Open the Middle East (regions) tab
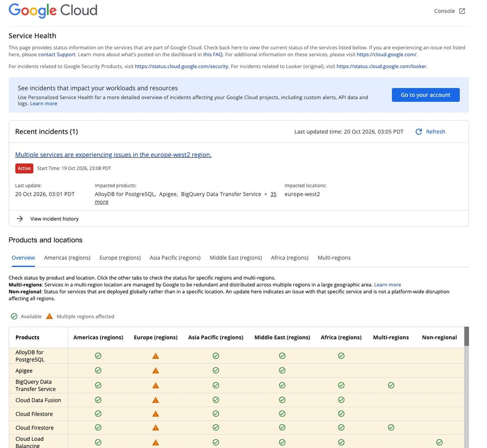The width and height of the screenshot is (487, 448). click(236, 258)
